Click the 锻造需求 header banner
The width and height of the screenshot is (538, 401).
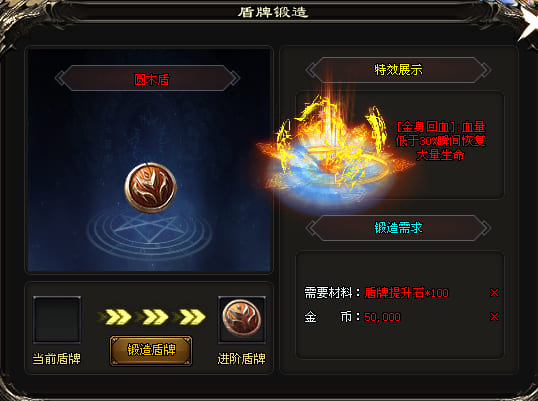click(x=398, y=228)
